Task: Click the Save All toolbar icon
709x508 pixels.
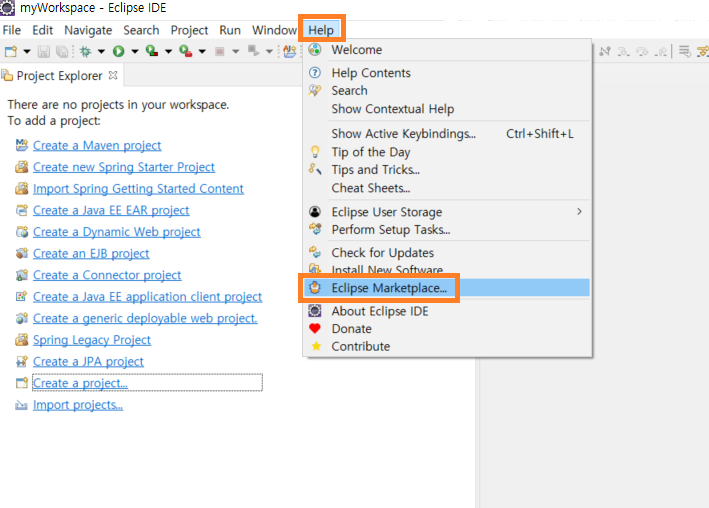Action: [62, 52]
